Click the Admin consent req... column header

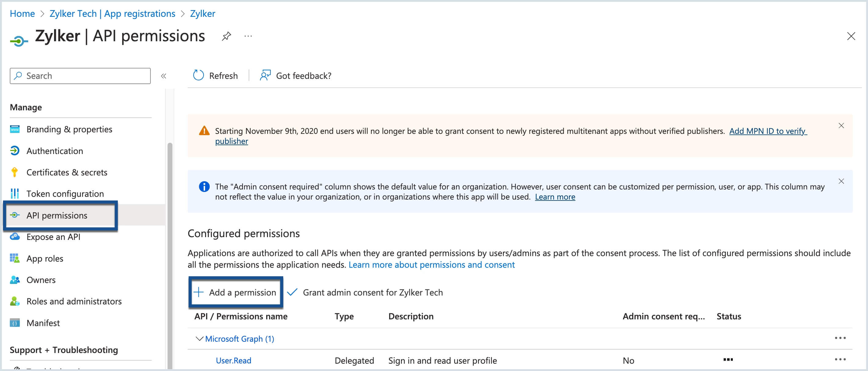pos(664,316)
